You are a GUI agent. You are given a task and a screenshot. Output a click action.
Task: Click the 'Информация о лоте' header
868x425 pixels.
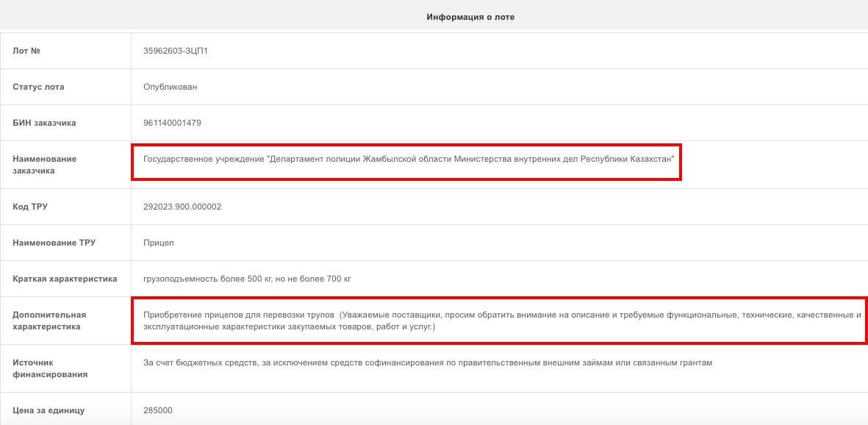[470, 17]
